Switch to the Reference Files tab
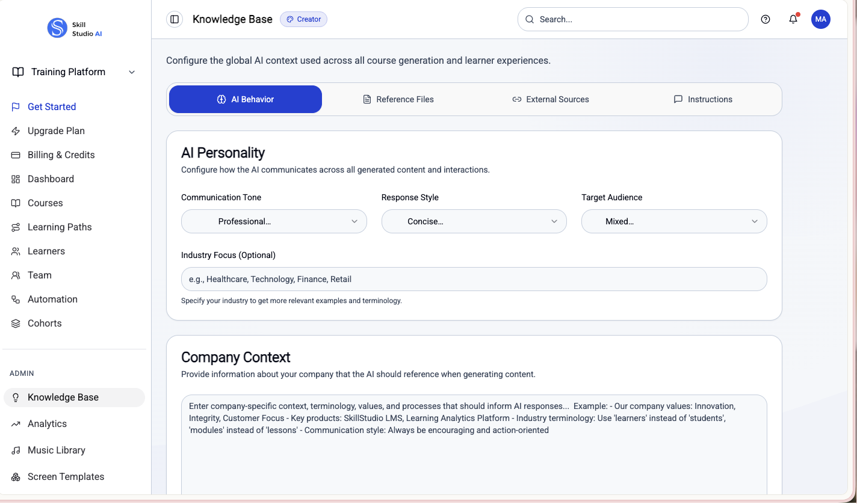Viewport: 857px width, 504px height. coord(398,99)
